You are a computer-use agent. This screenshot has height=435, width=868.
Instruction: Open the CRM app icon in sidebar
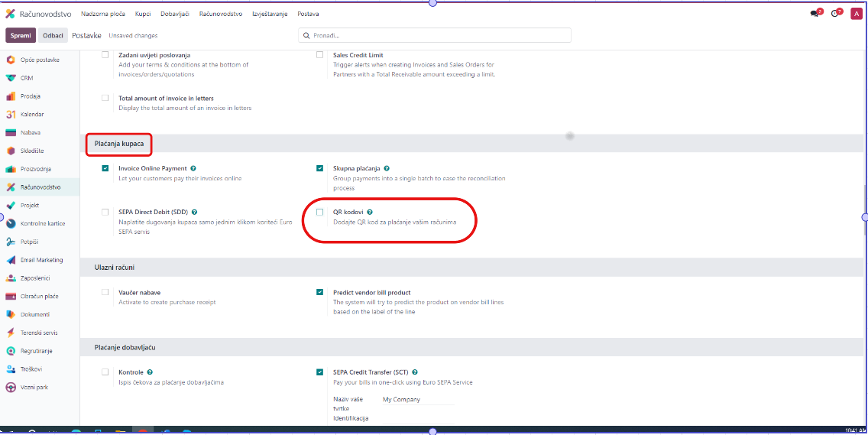click(x=11, y=78)
